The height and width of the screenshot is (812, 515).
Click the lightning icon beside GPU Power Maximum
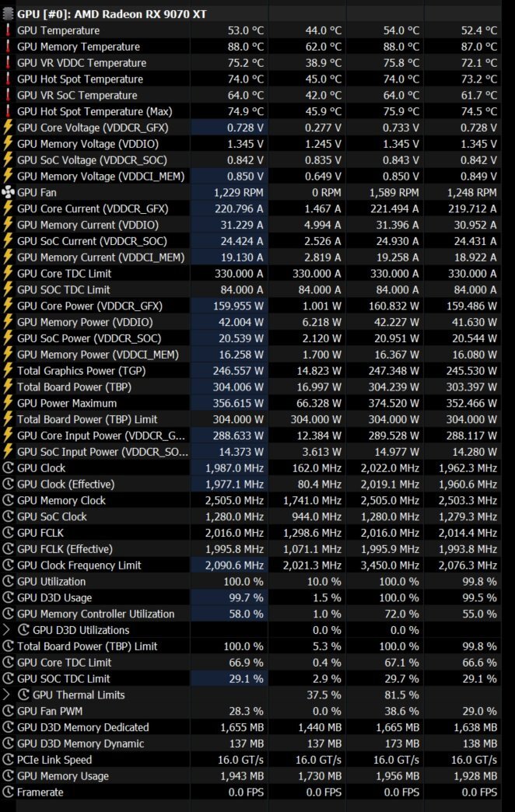click(x=8, y=404)
